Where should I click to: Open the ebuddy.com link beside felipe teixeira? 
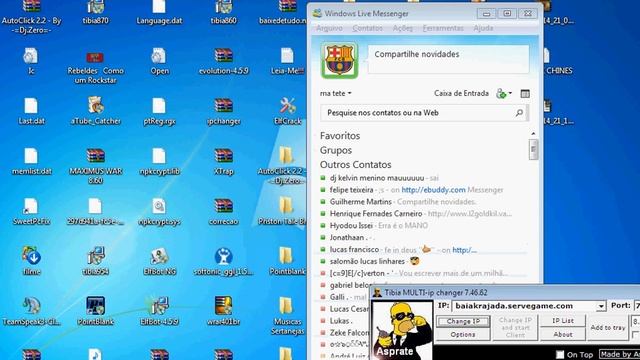click(x=433, y=190)
